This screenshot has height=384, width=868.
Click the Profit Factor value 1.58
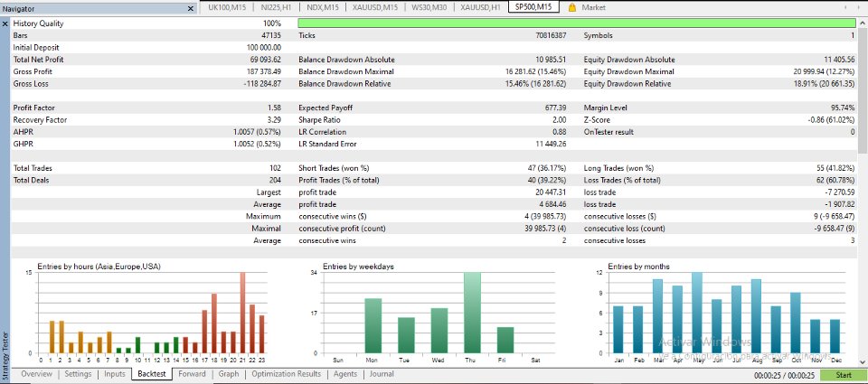(x=273, y=108)
